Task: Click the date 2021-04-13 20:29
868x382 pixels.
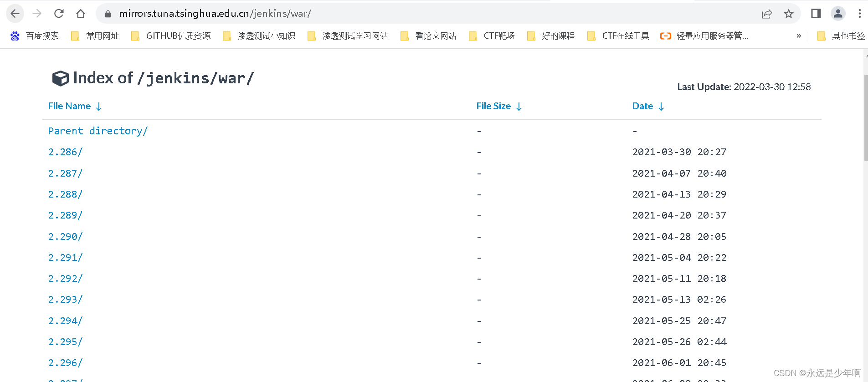Action: (679, 194)
